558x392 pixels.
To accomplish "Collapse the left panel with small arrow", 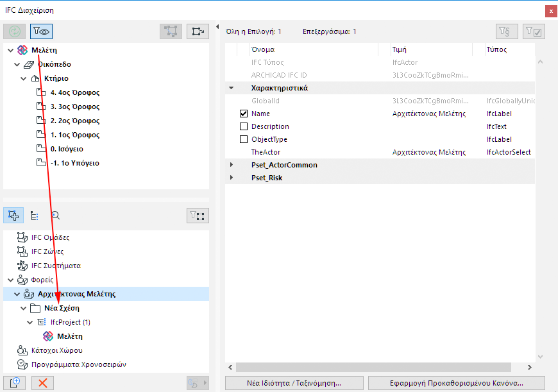I will (217, 26).
